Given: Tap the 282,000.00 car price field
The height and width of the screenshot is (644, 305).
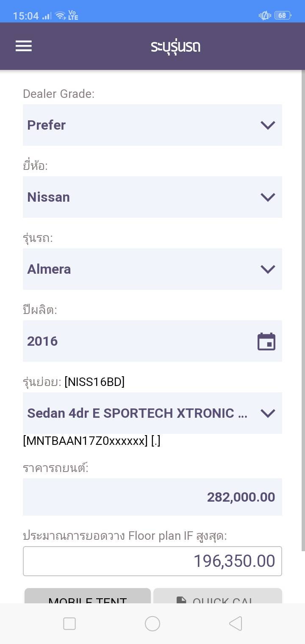Looking at the screenshot, I should [152, 497].
